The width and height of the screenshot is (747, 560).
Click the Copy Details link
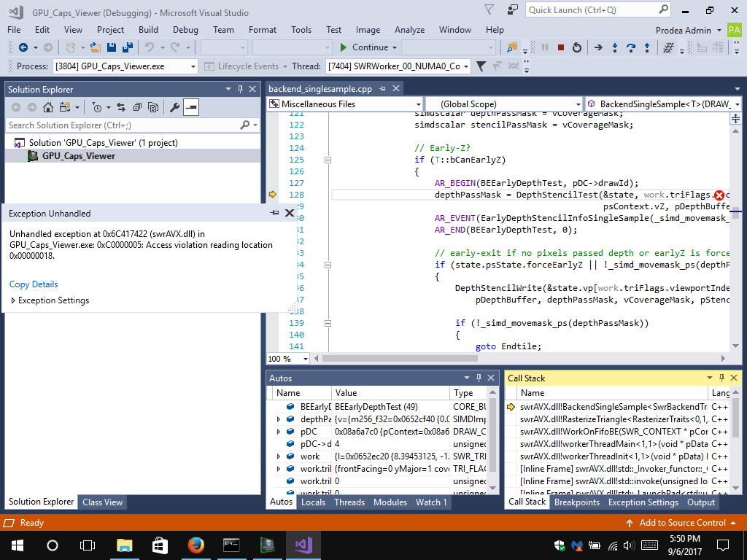point(34,284)
